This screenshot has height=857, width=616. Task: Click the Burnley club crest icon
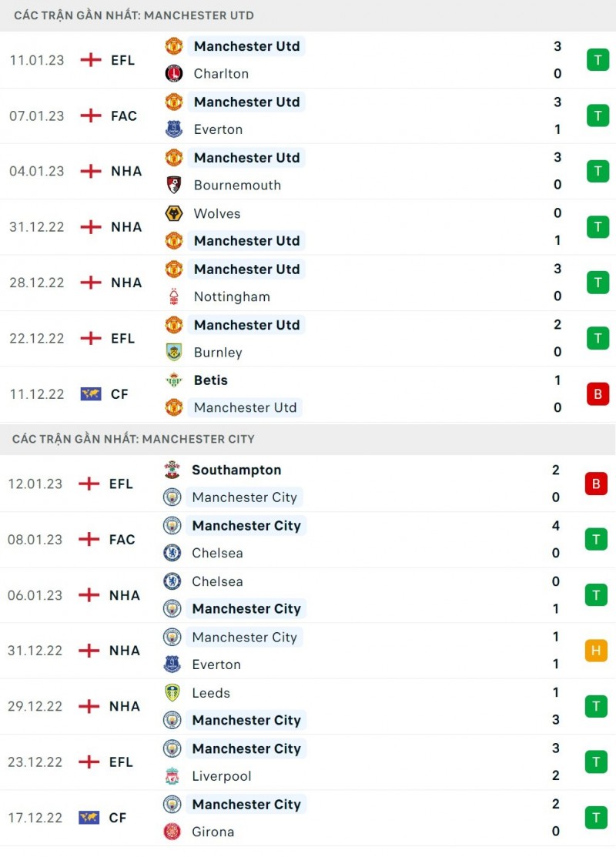pyautogui.click(x=174, y=352)
